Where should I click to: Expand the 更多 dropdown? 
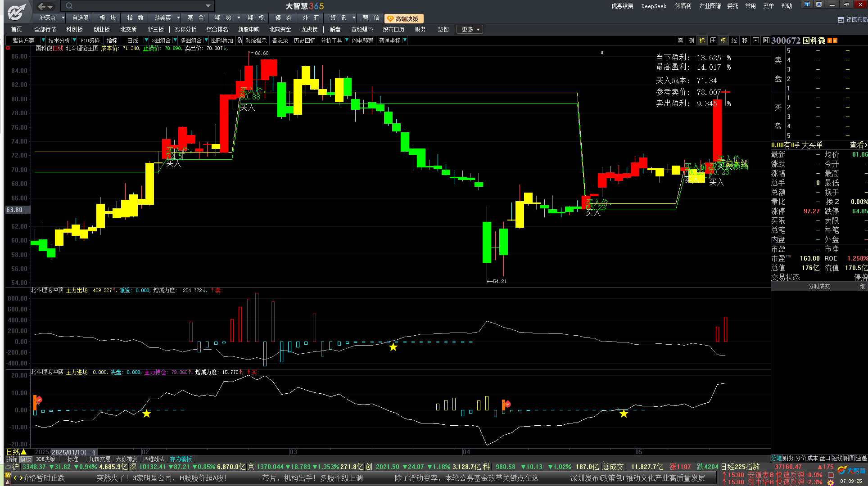pyautogui.click(x=470, y=29)
